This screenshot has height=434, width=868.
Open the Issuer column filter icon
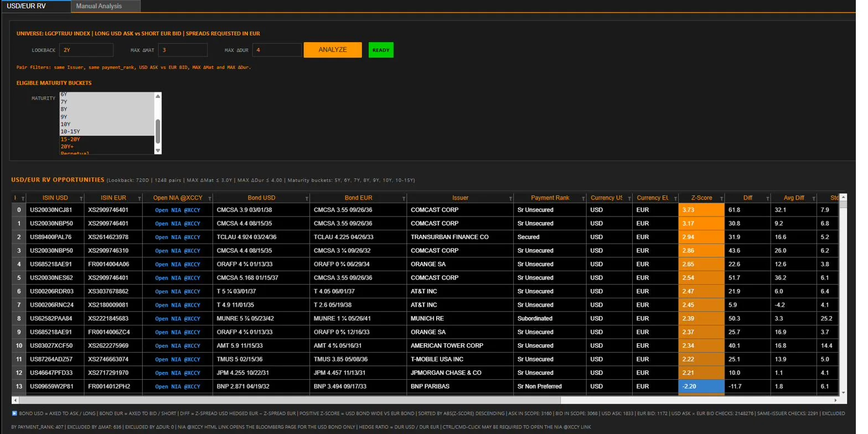point(509,198)
